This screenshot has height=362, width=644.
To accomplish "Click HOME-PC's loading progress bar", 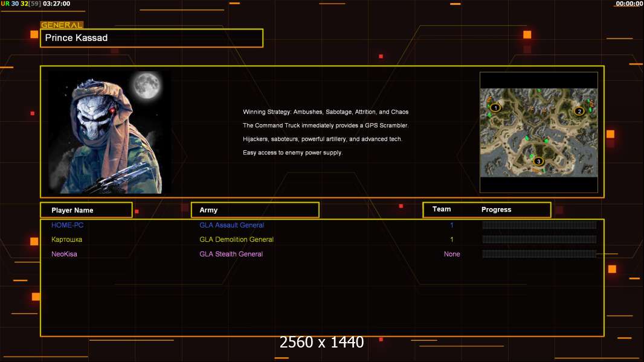I will coord(539,225).
